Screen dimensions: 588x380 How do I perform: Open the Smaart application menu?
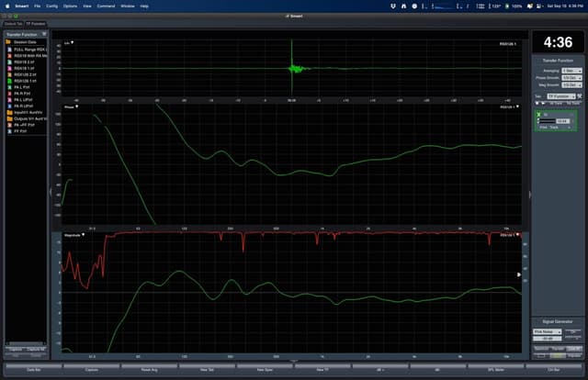[x=22, y=6]
